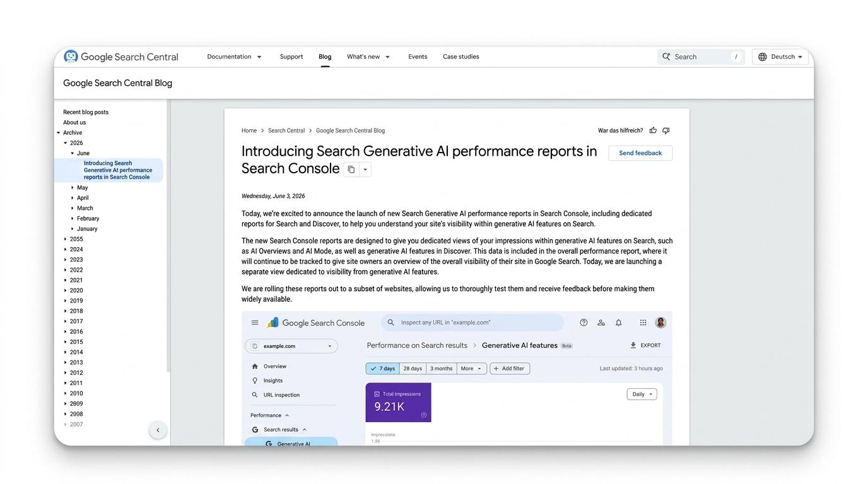Click the URL inspection magnifier icon
The height and width of the screenshot is (484, 868).
255,395
